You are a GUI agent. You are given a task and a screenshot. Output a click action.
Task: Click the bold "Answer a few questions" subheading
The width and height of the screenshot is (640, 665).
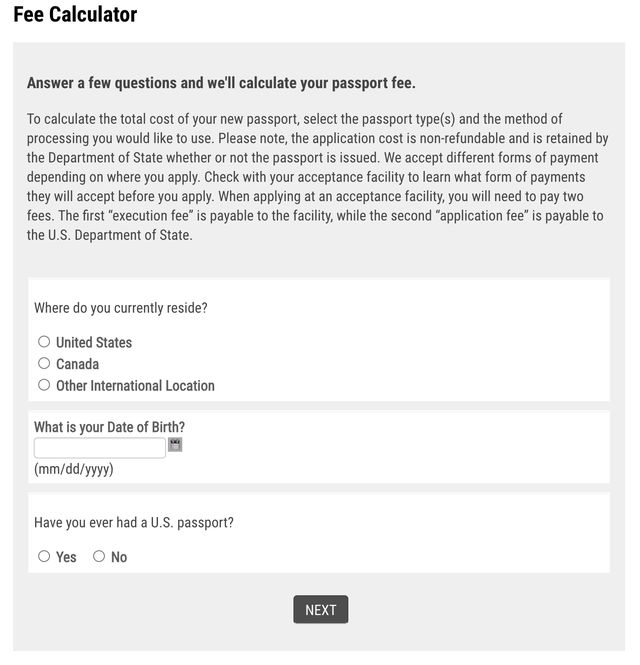(221, 83)
